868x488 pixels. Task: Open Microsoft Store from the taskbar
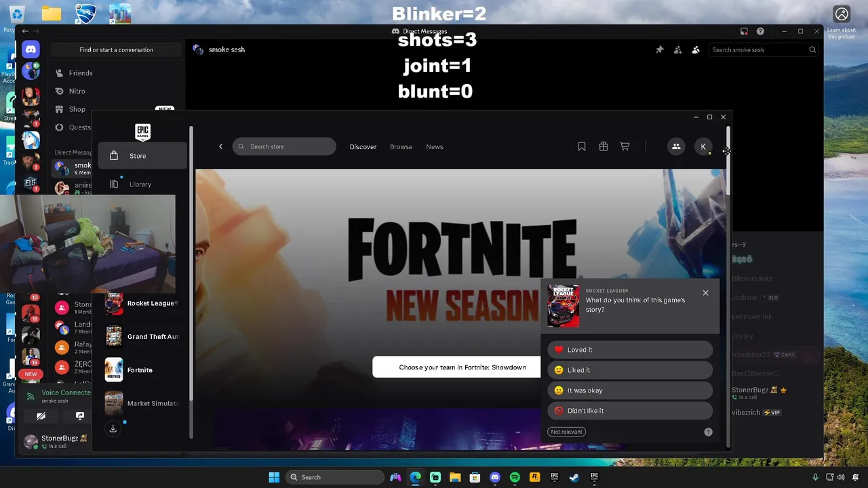coord(475,477)
